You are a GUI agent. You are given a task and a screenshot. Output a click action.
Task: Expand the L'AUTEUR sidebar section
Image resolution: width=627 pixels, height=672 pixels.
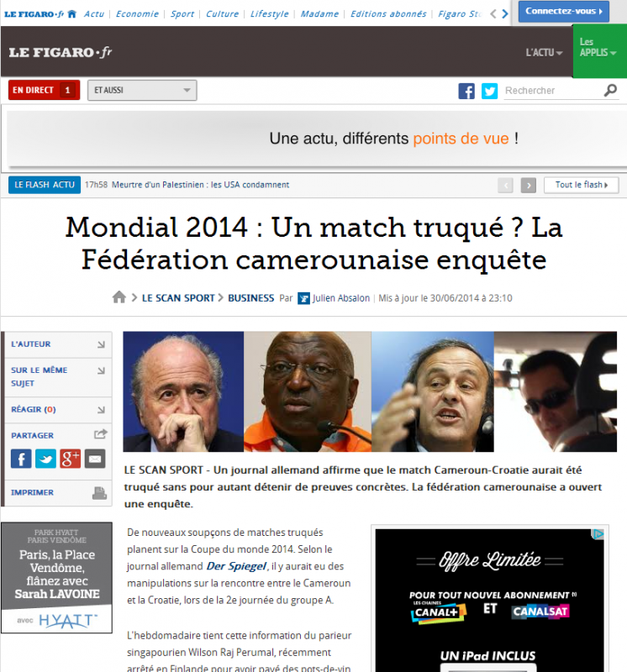click(58, 344)
